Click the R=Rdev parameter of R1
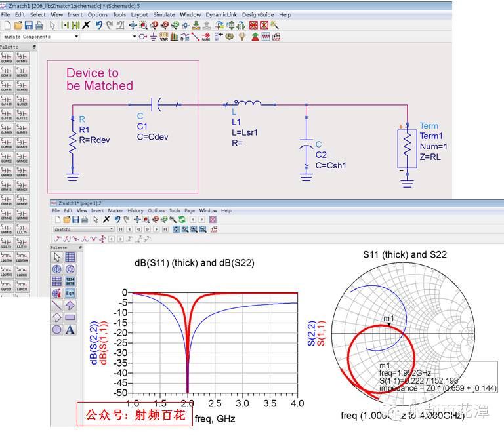 pos(94,140)
